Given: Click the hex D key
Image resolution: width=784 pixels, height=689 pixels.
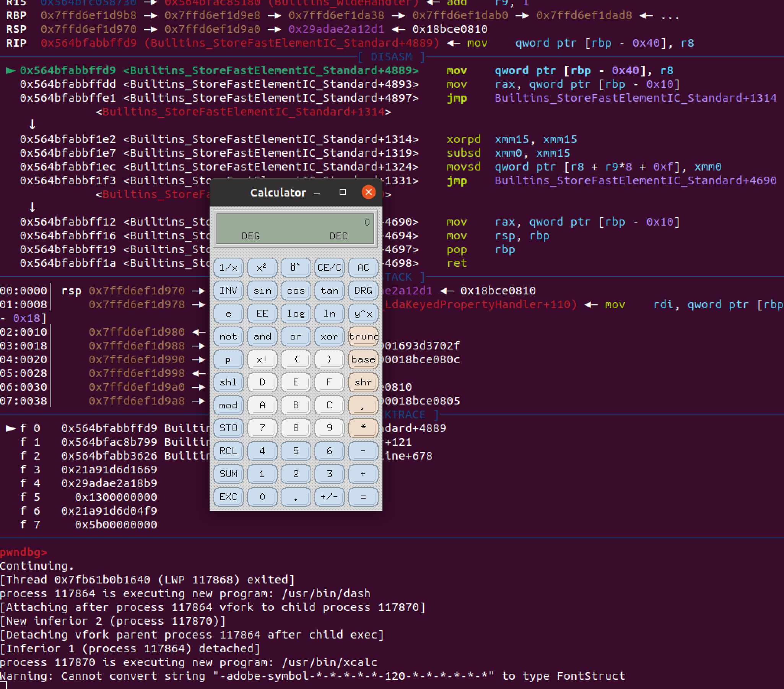Looking at the screenshot, I should click(262, 382).
